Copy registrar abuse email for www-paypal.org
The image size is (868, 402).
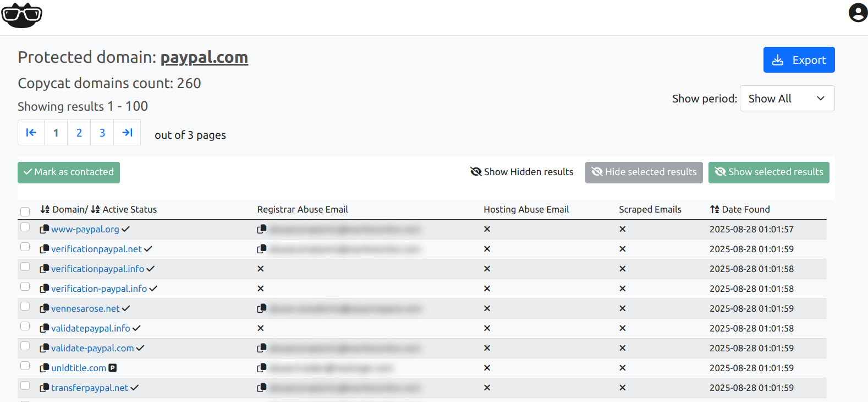tap(262, 229)
